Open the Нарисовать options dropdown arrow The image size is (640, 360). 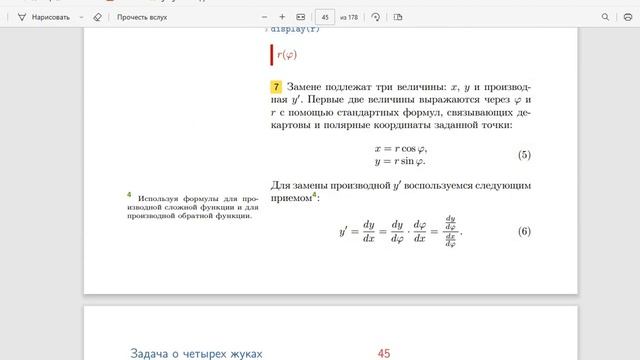pos(81,17)
